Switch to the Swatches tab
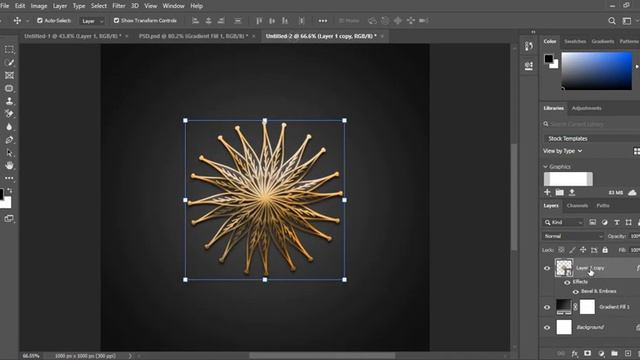640x360 pixels. tap(575, 42)
